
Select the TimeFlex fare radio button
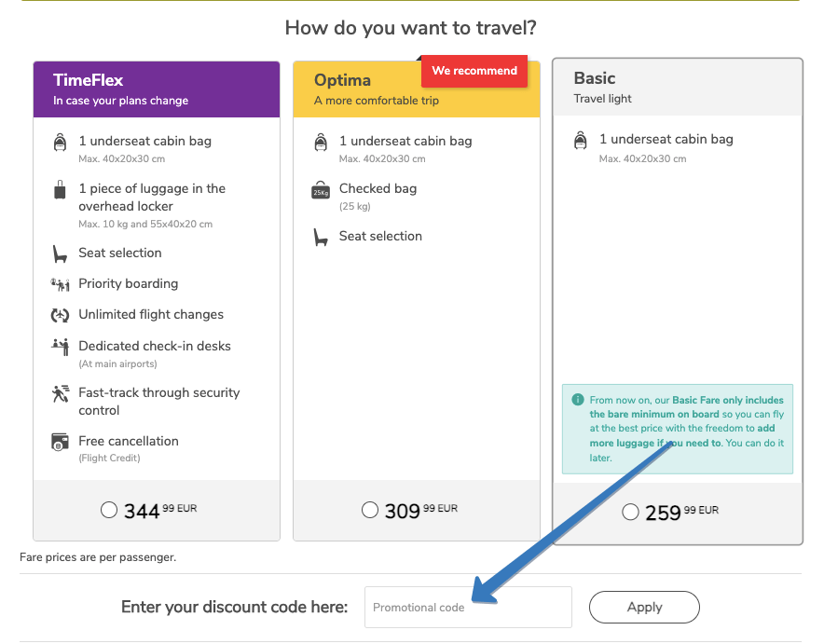click(x=109, y=510)
